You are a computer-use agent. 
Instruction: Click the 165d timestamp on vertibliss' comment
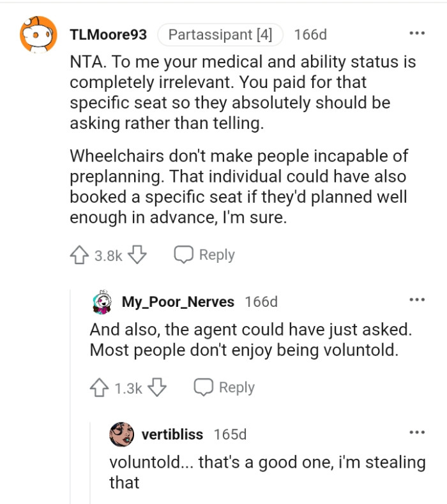[x=230, y=434]
